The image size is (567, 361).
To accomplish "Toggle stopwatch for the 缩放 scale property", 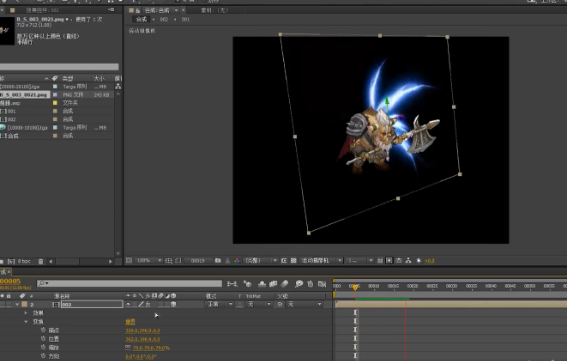I will [x=43, y=347].
